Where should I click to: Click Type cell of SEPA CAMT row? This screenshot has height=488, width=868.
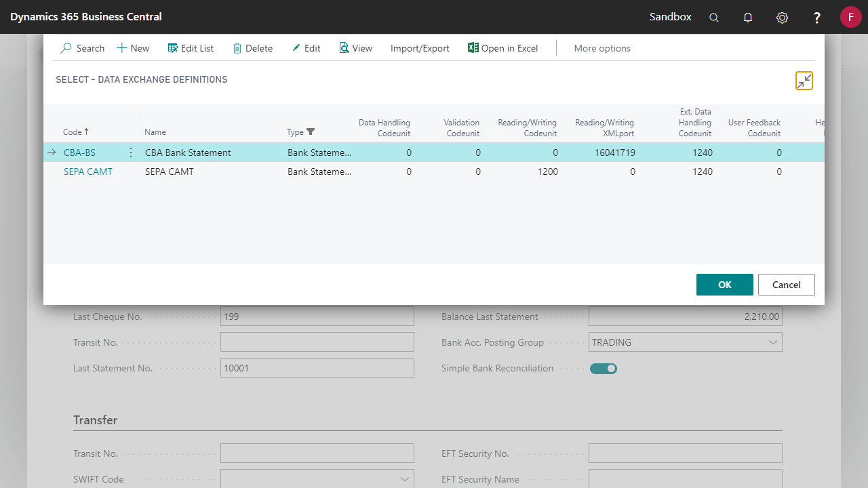pos(319,171)
